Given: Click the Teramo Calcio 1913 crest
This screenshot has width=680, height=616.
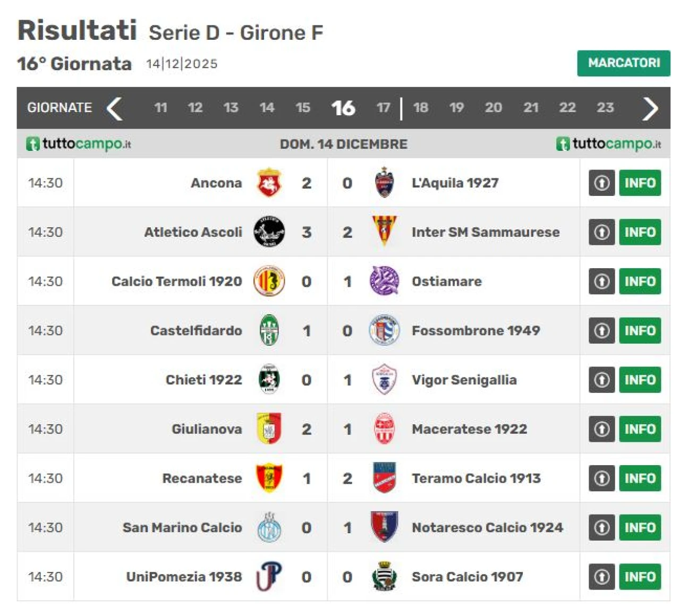Looking at the screenshot, I should [x=384, y=478].
